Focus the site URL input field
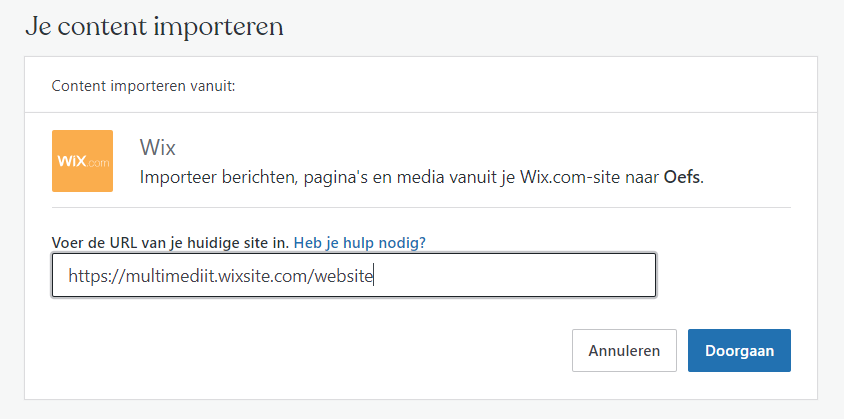 pos(354,275)
